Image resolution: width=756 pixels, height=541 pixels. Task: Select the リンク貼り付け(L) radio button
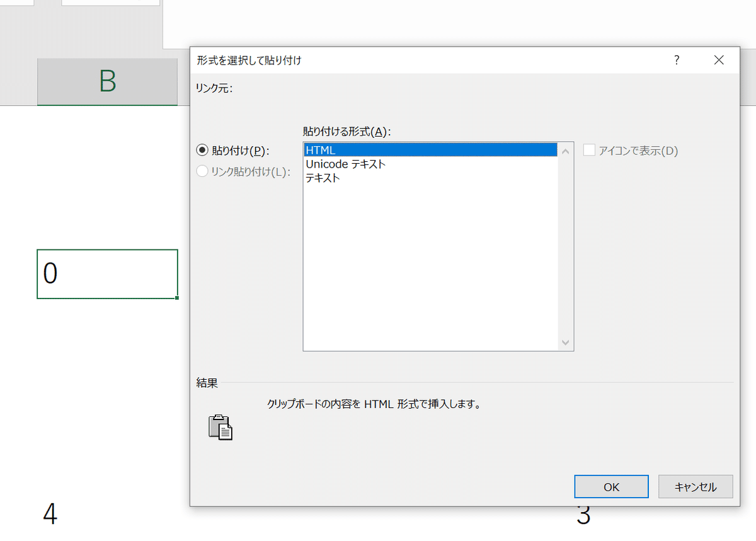pos(203,171)
